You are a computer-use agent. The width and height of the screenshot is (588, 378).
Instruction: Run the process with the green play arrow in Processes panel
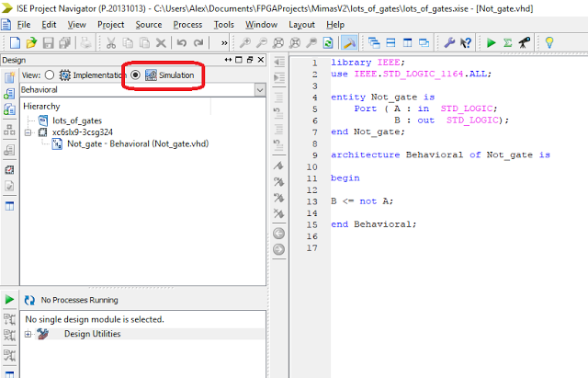pyautogui.click(x=9, y=300)
